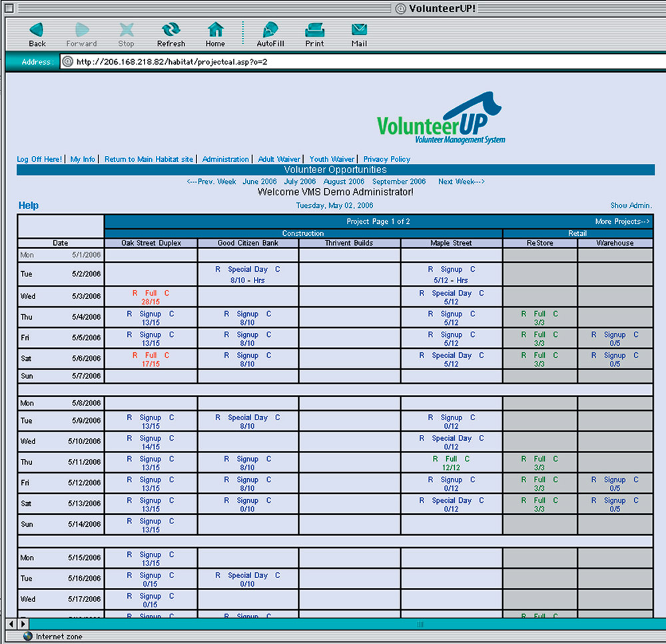Viewport: 666px width, 644px height.
Task: Click C for Warehouse on 5/12/2006
Action: 636,480
